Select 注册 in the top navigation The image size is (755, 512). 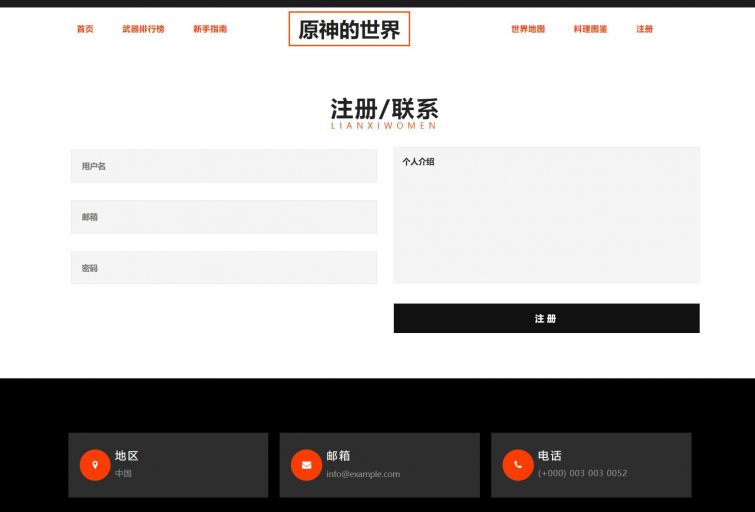[644, 29]
